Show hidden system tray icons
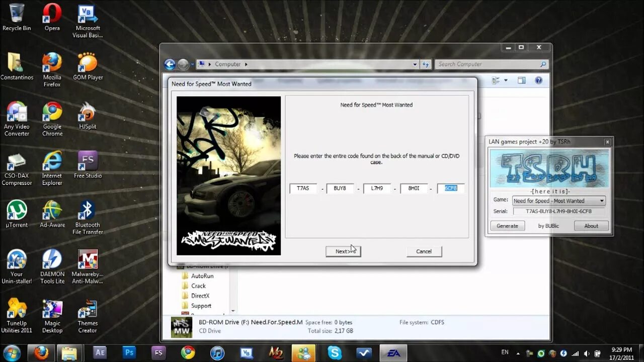 518,353
